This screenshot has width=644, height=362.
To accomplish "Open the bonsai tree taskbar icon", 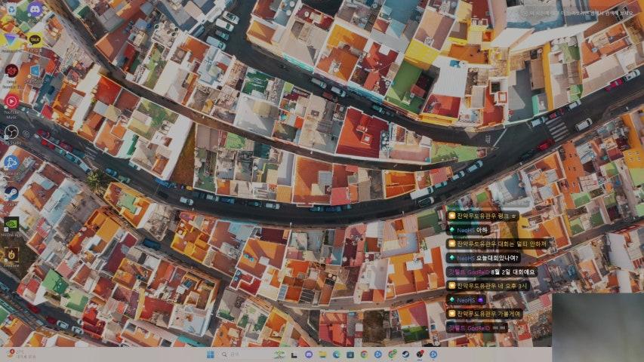I will tap(279, 354).
